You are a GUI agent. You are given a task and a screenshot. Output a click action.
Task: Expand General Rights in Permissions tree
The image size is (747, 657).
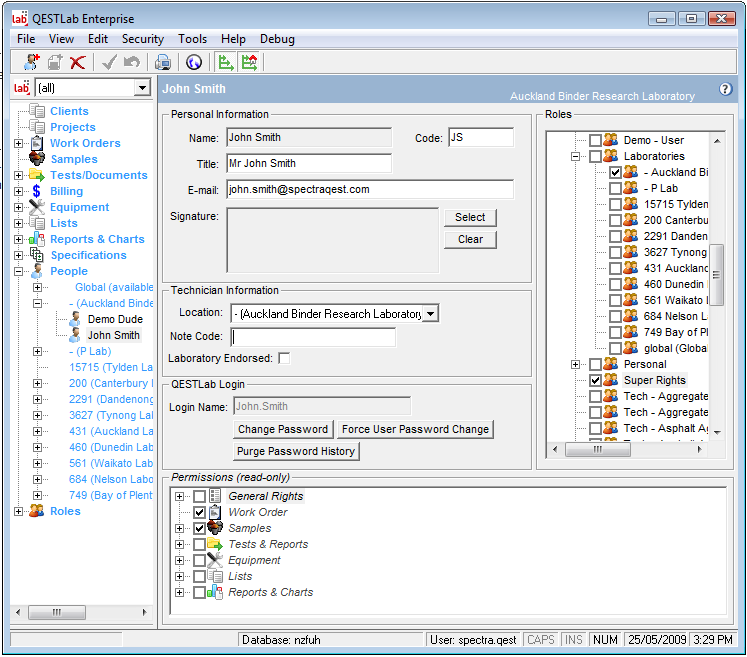click(x=180, y=496)
